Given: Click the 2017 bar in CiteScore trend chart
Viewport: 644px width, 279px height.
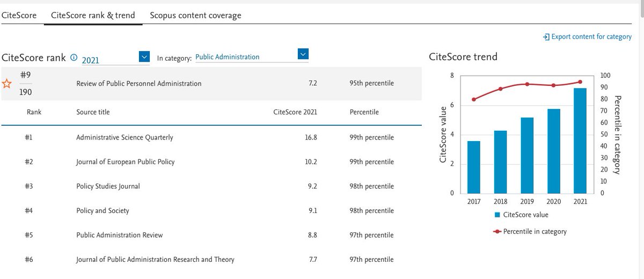Looking at the screenshot, I should click(474, 167).
